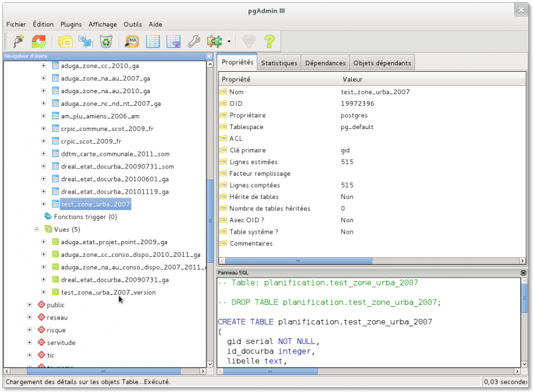View data with the table grid icon
The width and height of the screenshot is (533, 392).
153,41
